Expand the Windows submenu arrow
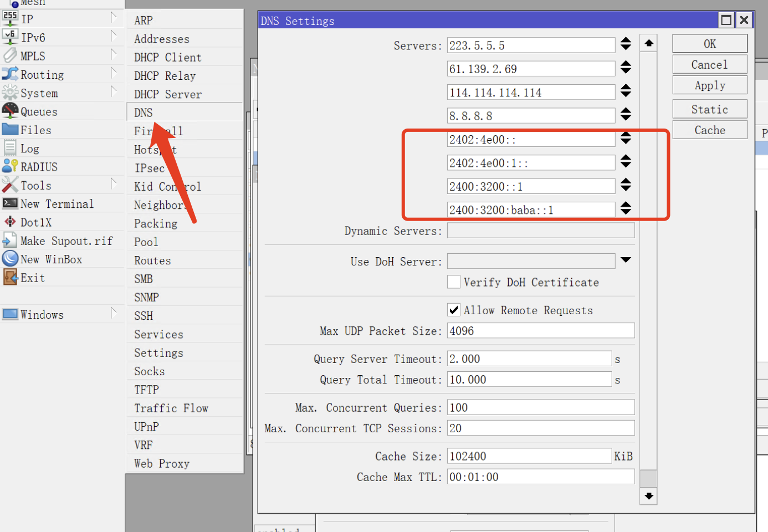The width and height of the screenshot is (768, 532). (113, 314)
